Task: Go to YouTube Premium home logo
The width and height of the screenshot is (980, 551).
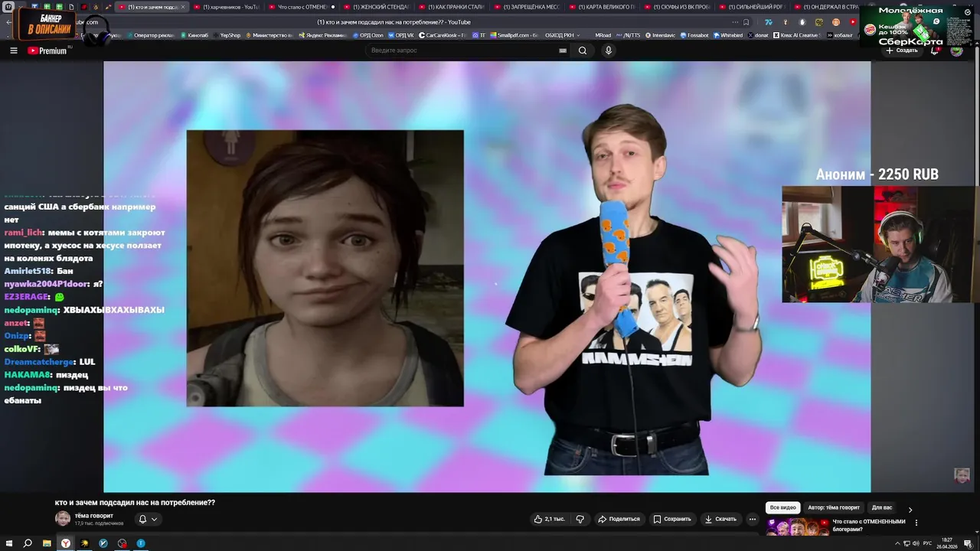Action: (x=47, y=51)
